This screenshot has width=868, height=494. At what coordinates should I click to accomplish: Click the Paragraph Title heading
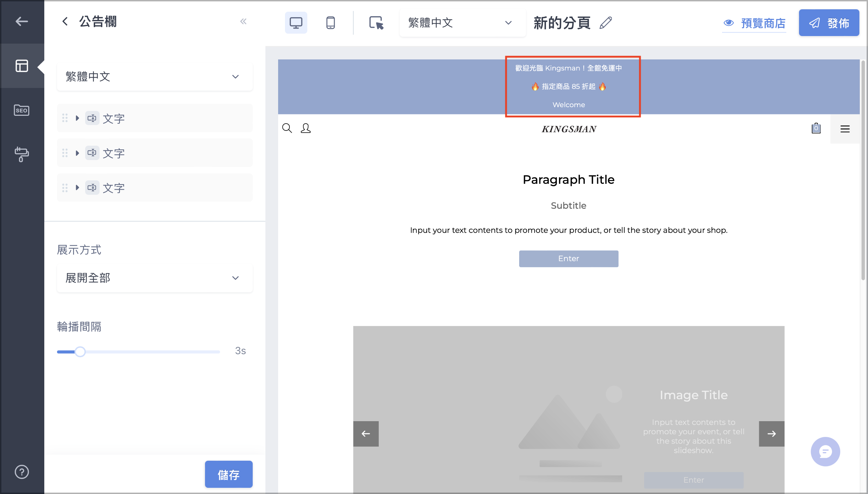[x=569, y=179]
